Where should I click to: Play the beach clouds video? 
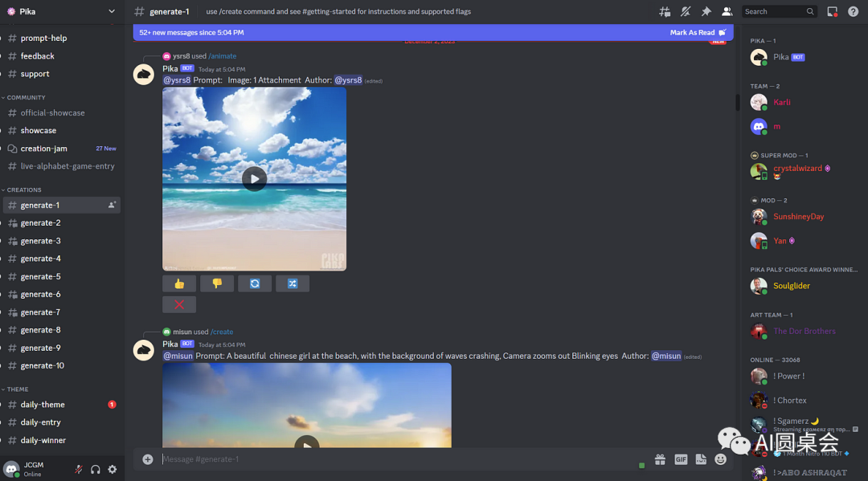(254, 179)
